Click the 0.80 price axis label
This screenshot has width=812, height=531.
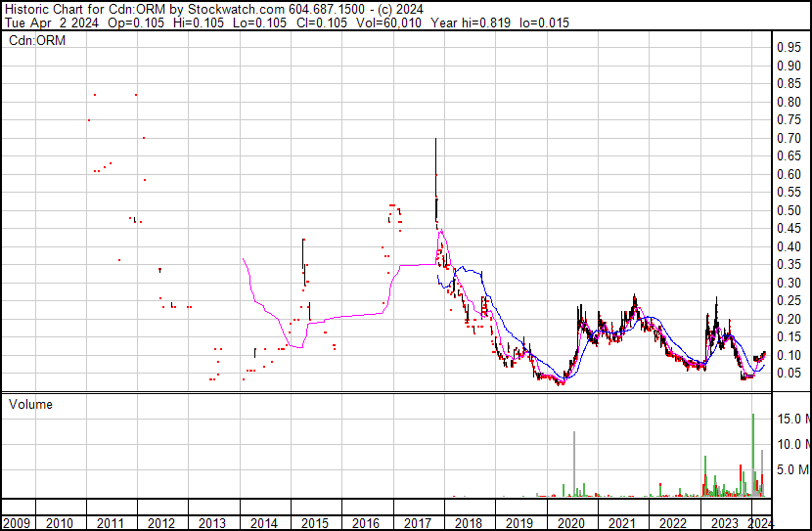789,102
